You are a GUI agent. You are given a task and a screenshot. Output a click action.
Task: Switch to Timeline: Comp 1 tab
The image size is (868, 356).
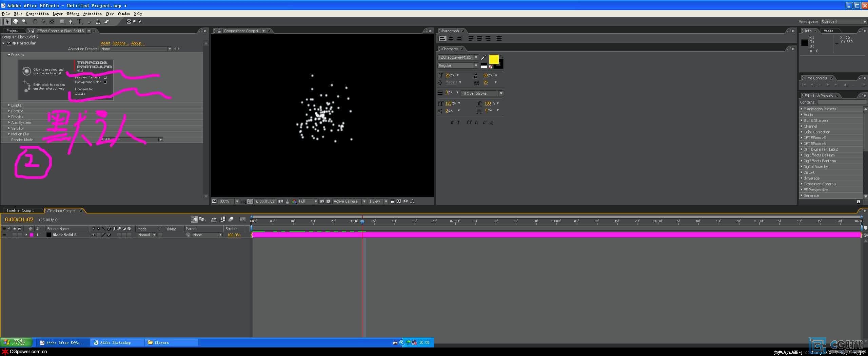[20, 210]
